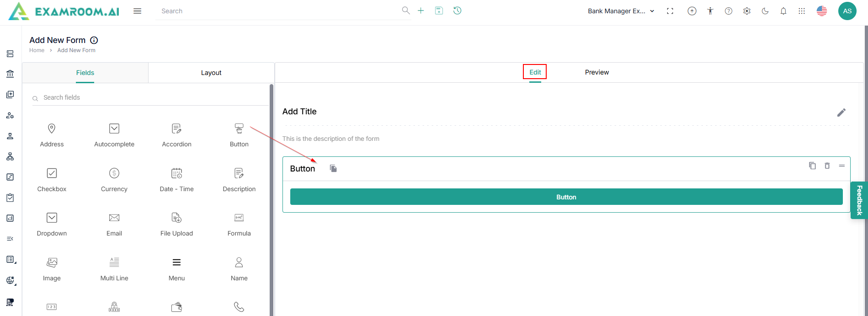868x316 pixels.
Task: Click the Home breadcrumb link
Action: [37, 50]
